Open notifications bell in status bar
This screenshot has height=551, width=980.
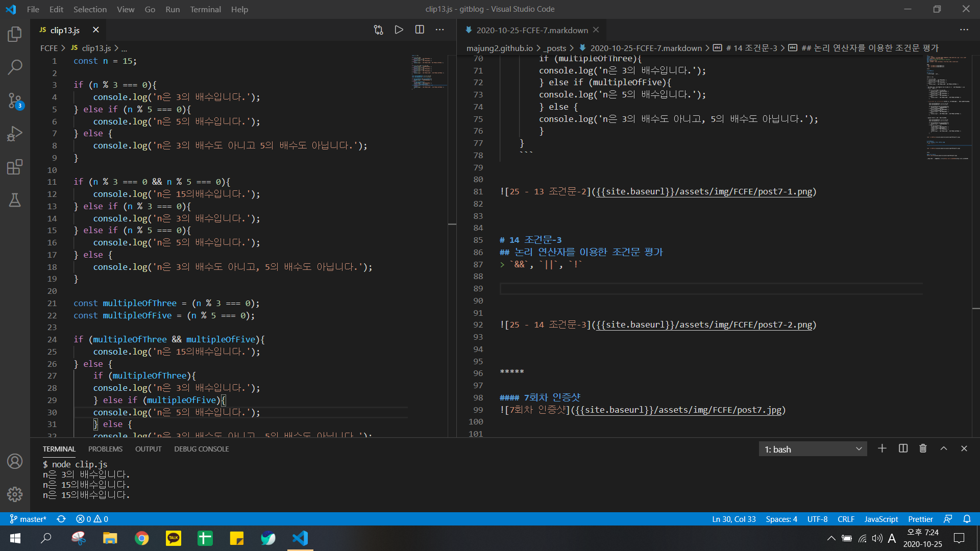point(967,519)
